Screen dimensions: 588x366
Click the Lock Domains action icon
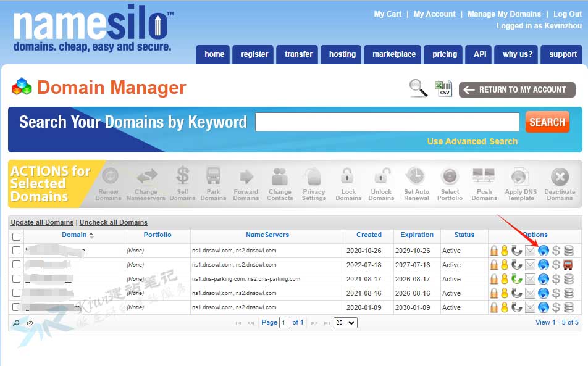(347, 175)
